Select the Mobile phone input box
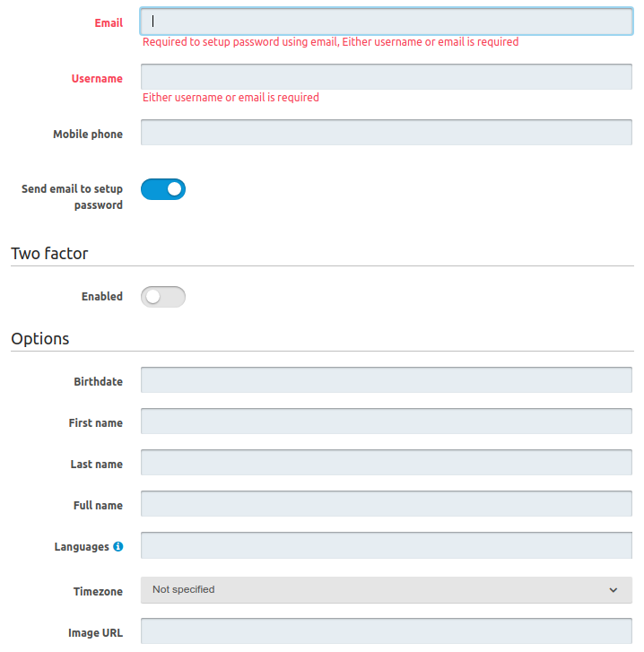 [386, 133]
